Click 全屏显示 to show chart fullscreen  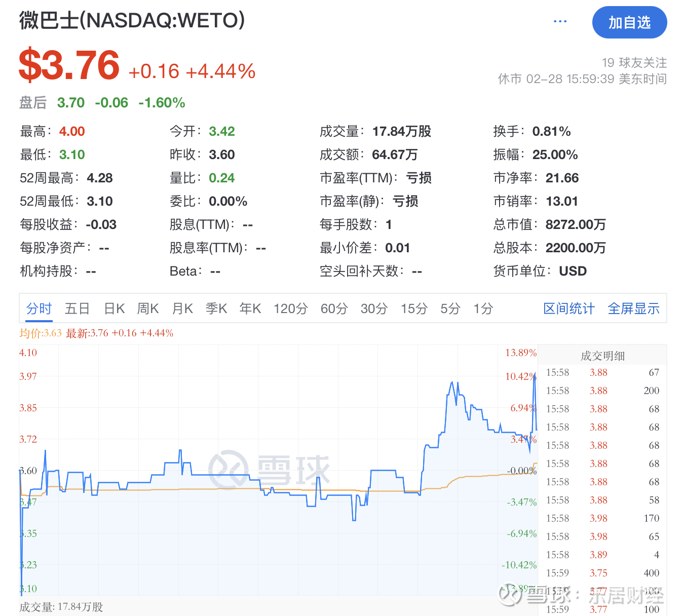pyautogui.click(x=634, y=309)
